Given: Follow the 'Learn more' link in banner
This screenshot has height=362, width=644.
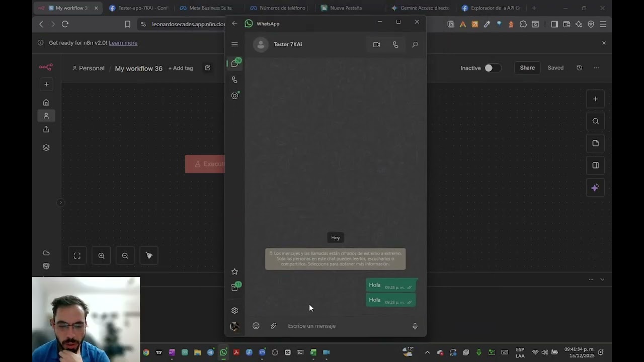Looking at the screenshot, I should click(x=123, y=43).
